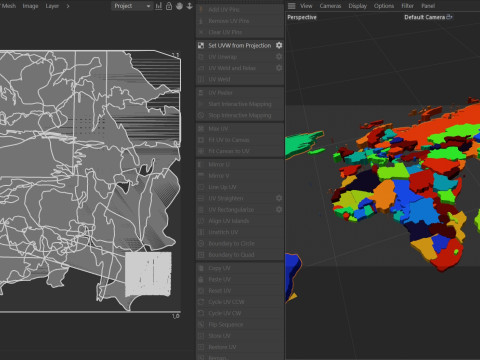480x360 pixels.
Task: Open UV Weld and Relax options gear
Action: click(279, 68)
